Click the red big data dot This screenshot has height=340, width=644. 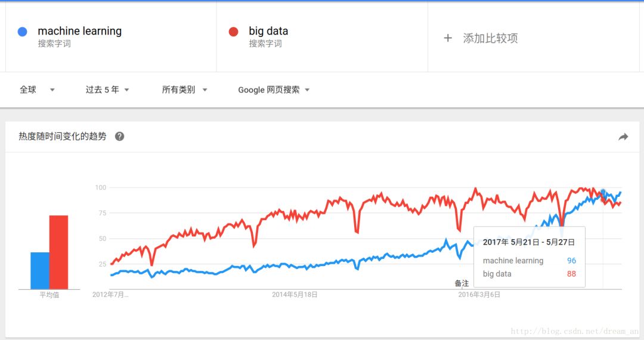pyautogui.click(x=234, y=32)
